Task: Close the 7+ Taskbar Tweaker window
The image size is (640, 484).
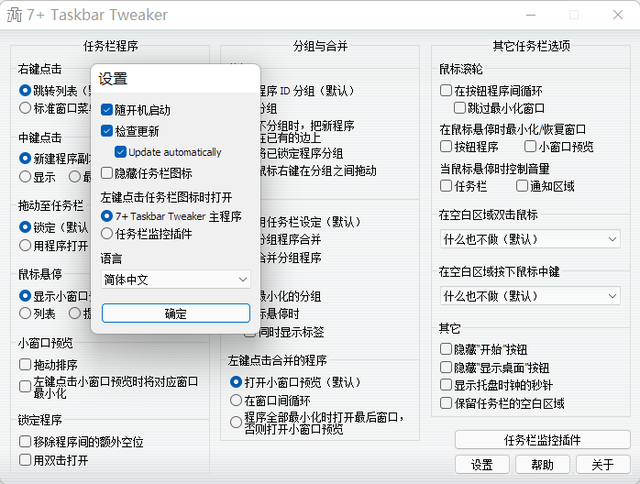Action: [618, 15]
